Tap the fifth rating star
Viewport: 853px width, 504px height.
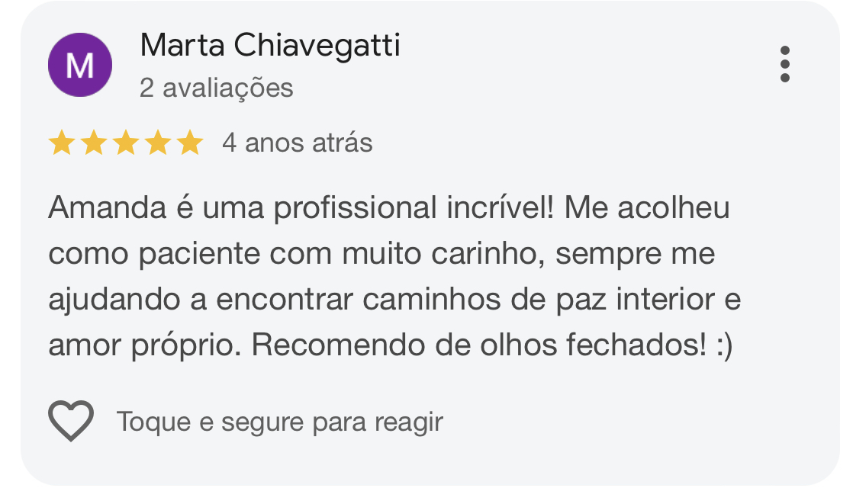[x=190, y=143]
